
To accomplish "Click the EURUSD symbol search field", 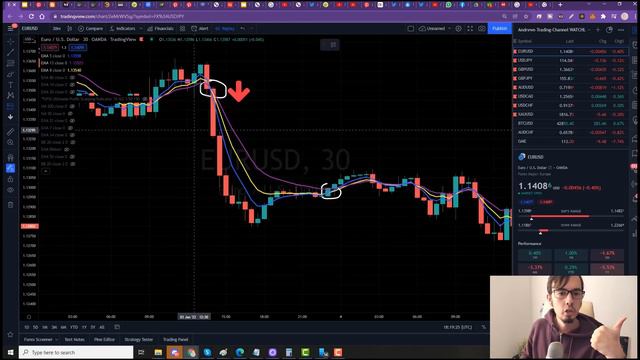I will coord(31,29).
